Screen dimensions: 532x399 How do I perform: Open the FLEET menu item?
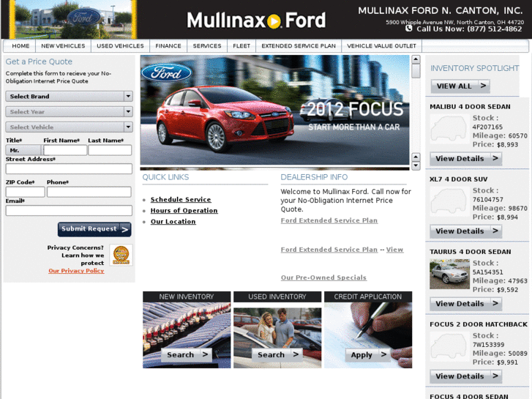(x=241, y=46)
